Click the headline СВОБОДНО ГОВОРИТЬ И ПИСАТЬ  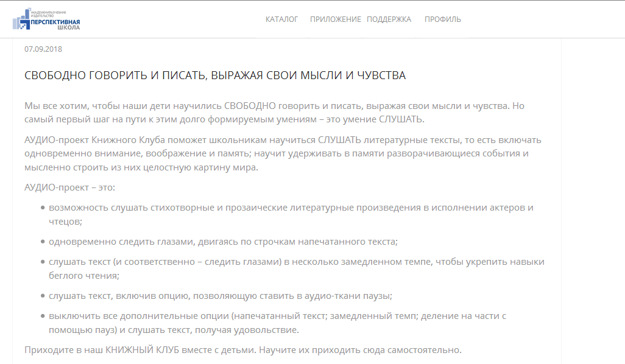click(x=214, y=75)
